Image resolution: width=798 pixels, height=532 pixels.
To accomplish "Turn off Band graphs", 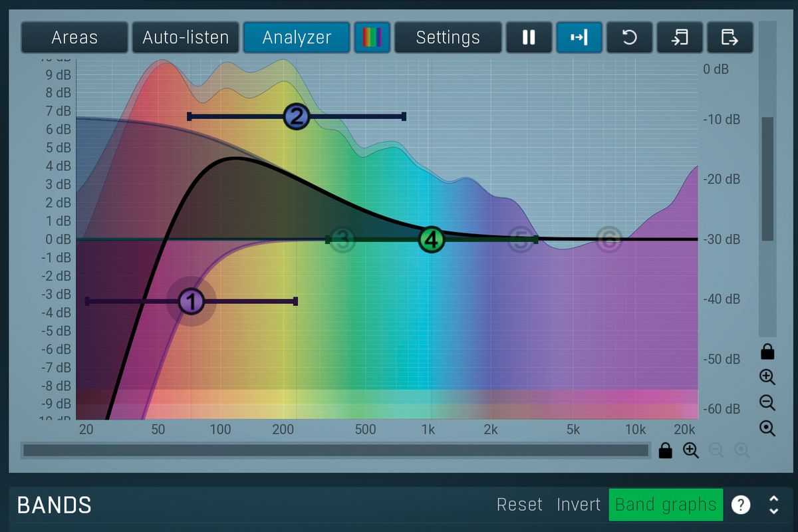I will (665, 505).
